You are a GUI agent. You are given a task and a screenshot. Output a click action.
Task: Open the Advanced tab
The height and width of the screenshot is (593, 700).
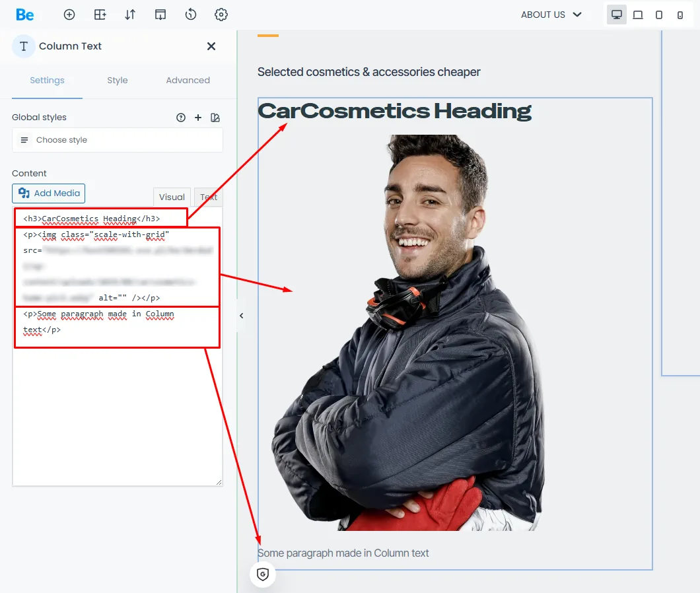tap(188, 81)
